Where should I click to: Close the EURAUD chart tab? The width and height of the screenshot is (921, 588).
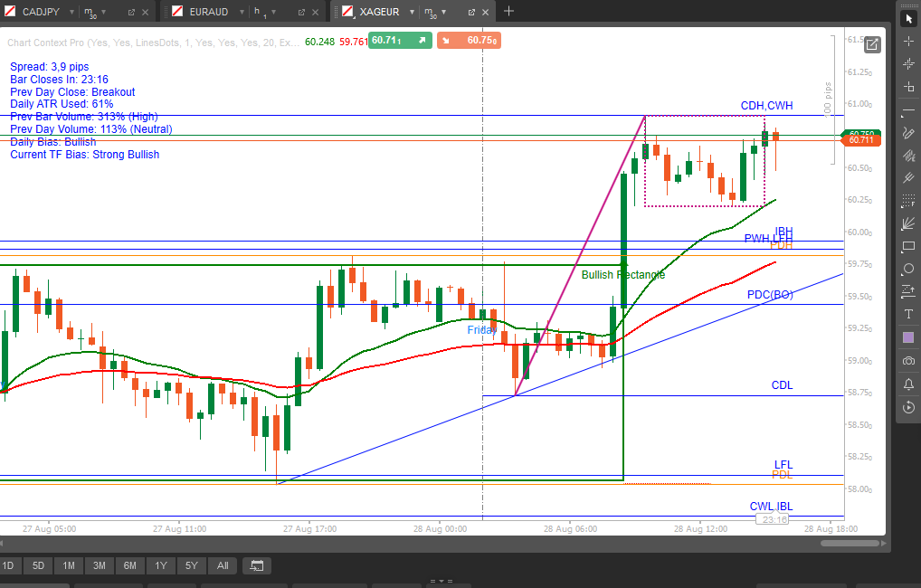[316, 13]
